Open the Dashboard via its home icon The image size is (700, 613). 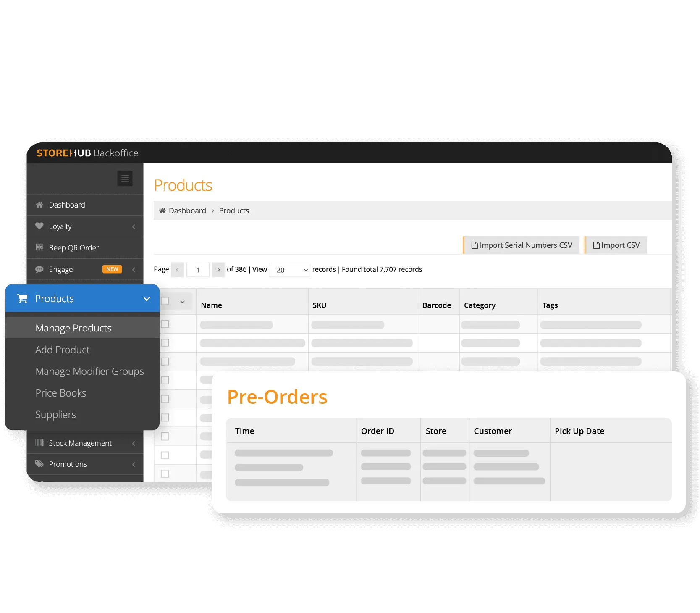coord(39,205)
